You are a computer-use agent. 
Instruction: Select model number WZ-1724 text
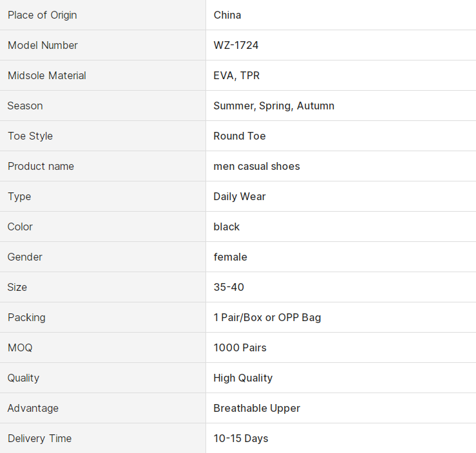[x=236, y=45]
